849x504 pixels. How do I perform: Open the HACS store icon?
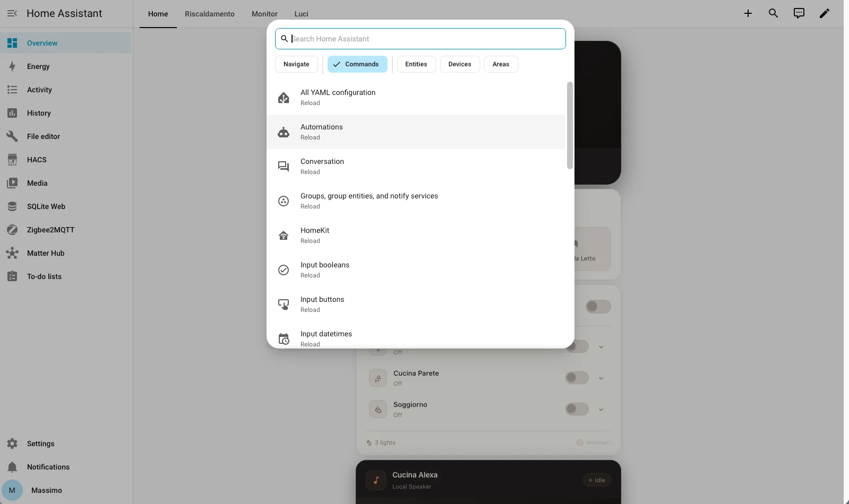12,160
